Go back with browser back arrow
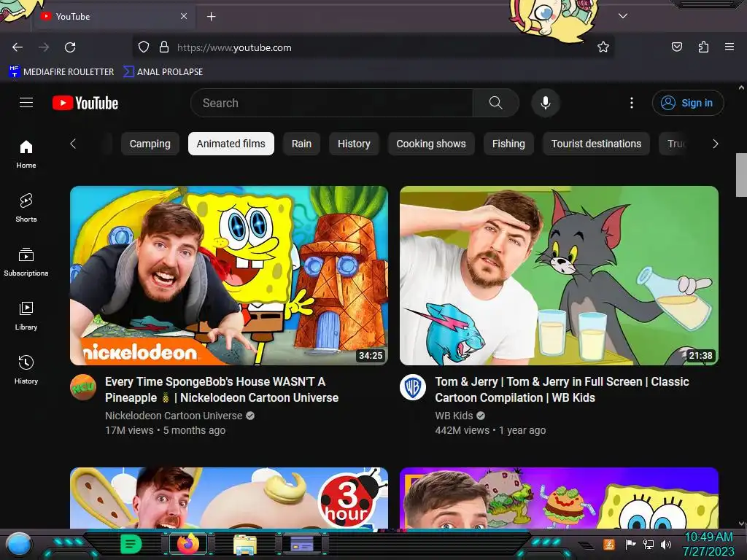The width and height of the screenshot is (747, 560). [18, 47]
